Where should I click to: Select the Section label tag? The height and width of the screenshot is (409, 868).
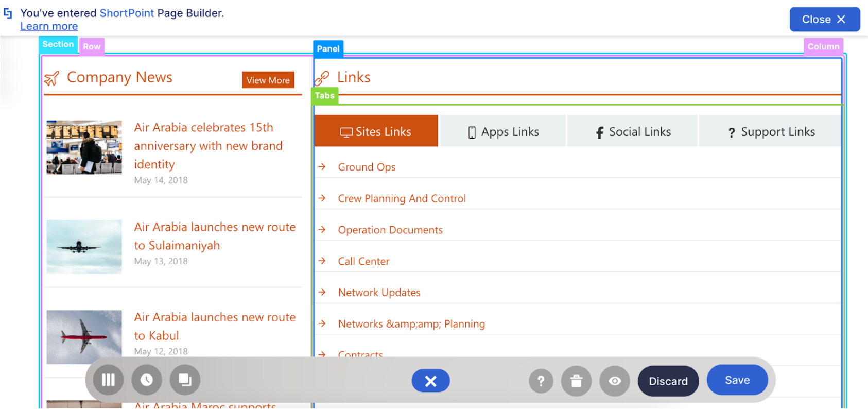tap(58, 44)
